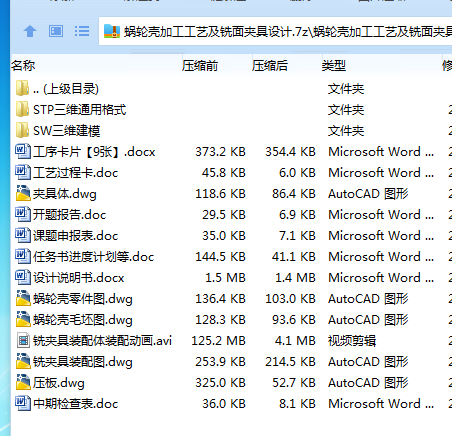Click the 4.1 MB compressed size value
The width and height of the screenshot is (452, 436).
295,341
